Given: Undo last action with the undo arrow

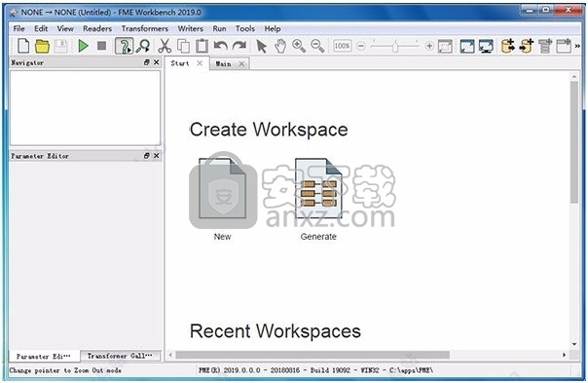Looking at the screenshot, I should click(220, 46).
